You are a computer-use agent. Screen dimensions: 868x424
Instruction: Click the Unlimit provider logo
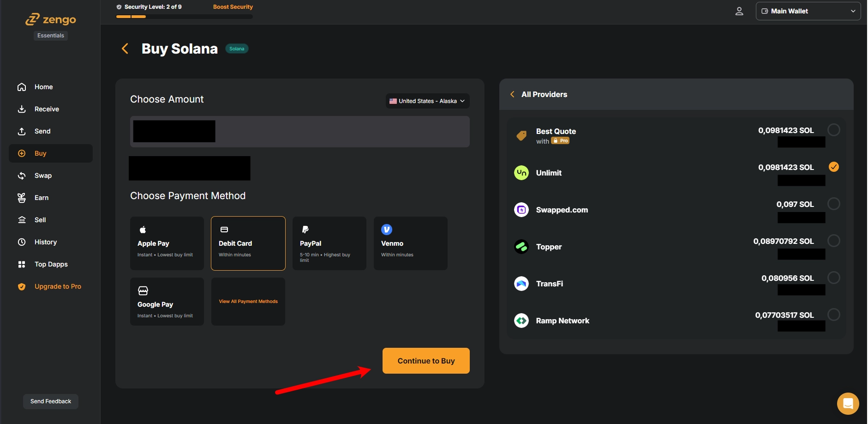click(x=521, y=173)
